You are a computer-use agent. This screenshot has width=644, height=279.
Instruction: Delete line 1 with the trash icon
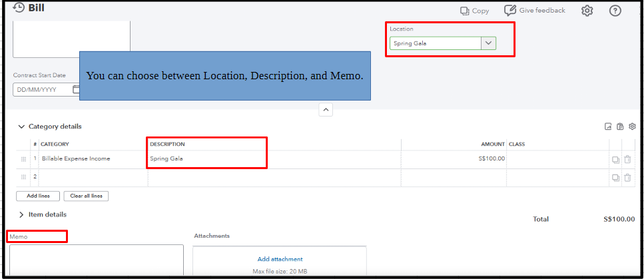tap(627, 159)
